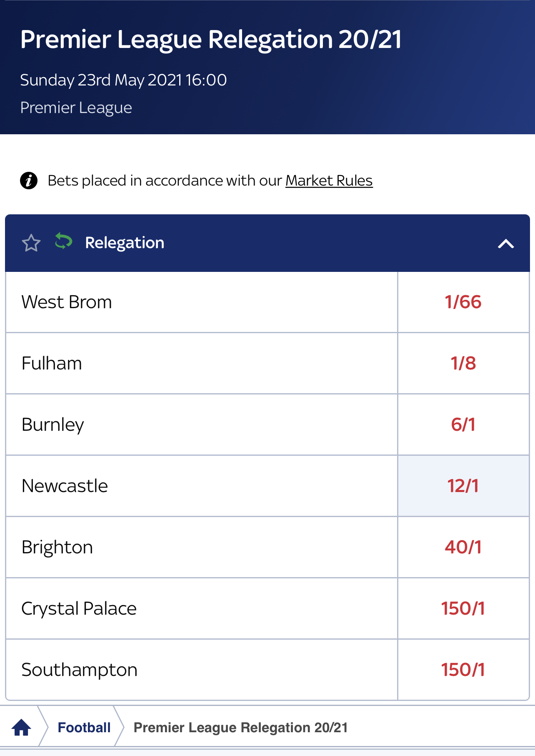The width and height of the screenshot is (535, 756).
Task: Go to home via breadcrumb house icon
Action: click(21, 728)
